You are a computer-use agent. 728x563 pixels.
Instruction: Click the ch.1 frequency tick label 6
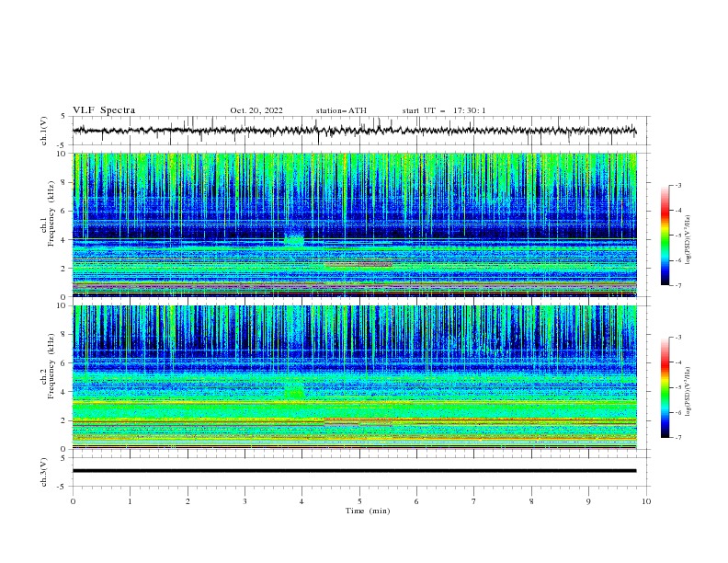pyautogui.click(x=64, y=211)
